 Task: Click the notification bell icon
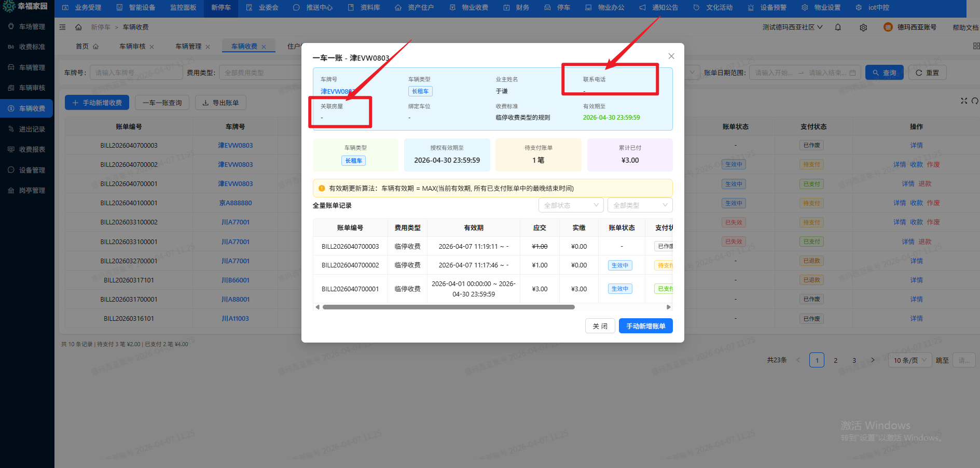click(838, 27)
